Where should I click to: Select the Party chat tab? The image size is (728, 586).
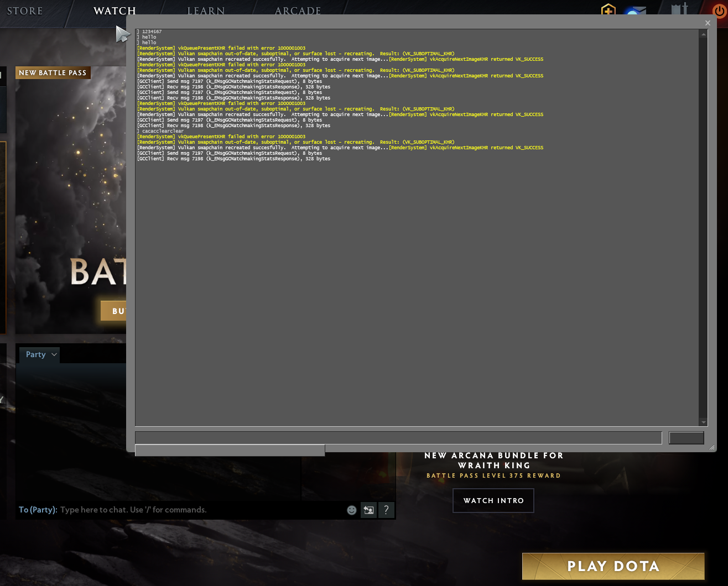coord(39,354)
